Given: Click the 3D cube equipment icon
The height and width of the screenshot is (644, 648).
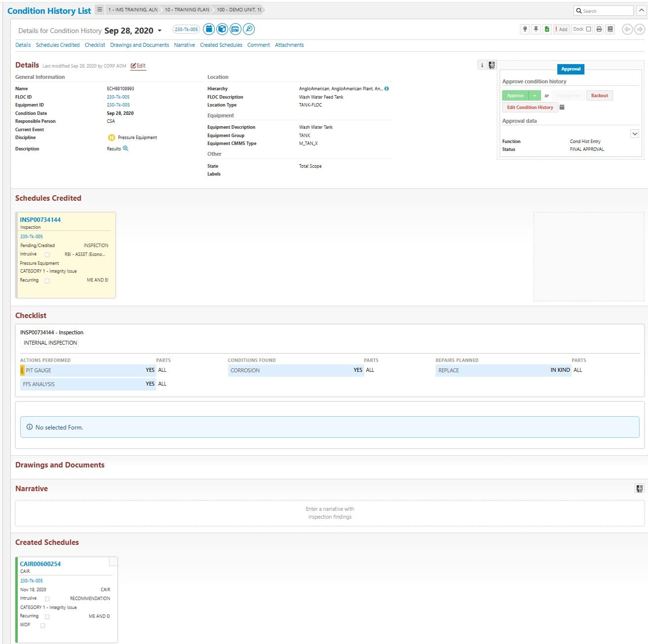Looking at the screenshot, I should pyautogui.click(x=222, y=29).
